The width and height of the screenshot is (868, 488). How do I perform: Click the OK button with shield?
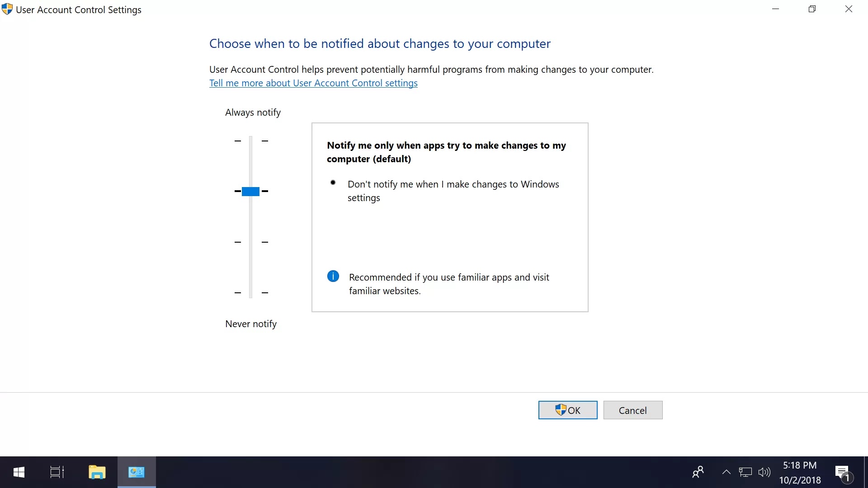567,410
